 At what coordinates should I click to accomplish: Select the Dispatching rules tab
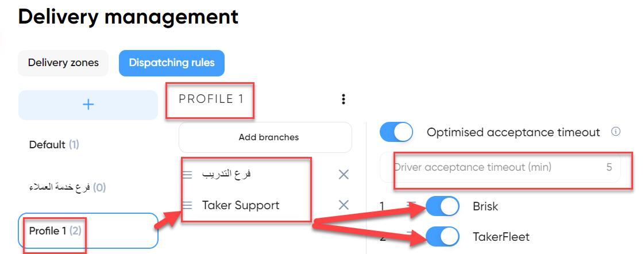(172, 63)
